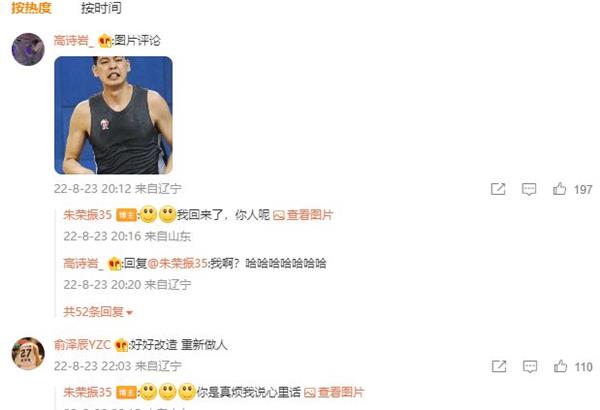Like the comment with 197 likes
The width and height of the screenshot is (600, 410).
pyautogui.click(x=559, y=189)
